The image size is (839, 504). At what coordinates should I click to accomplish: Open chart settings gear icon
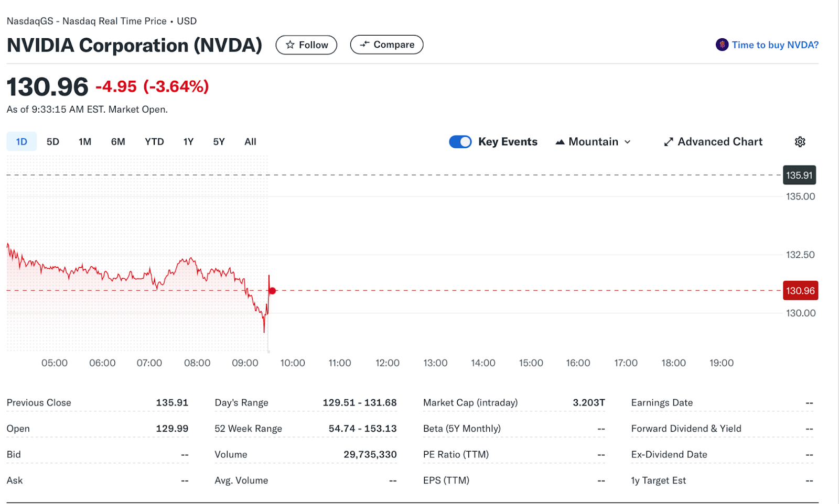coord(800,141)
